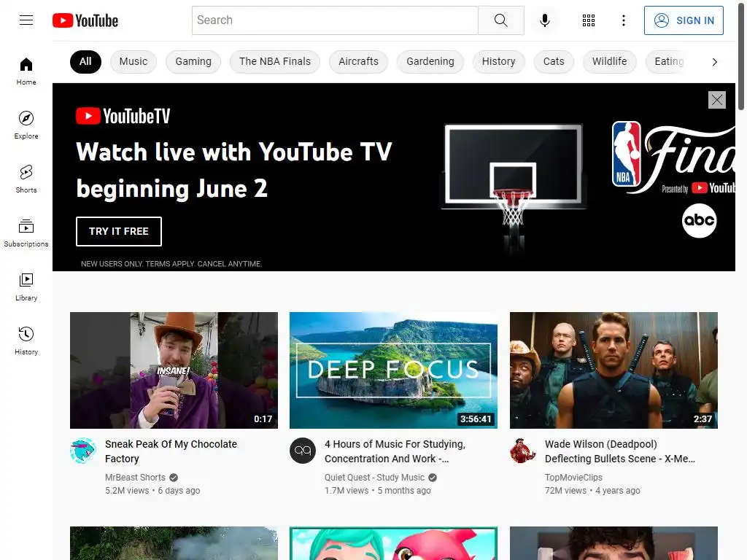Click '5.2M views • 6 days ago' text

[152, 491]
